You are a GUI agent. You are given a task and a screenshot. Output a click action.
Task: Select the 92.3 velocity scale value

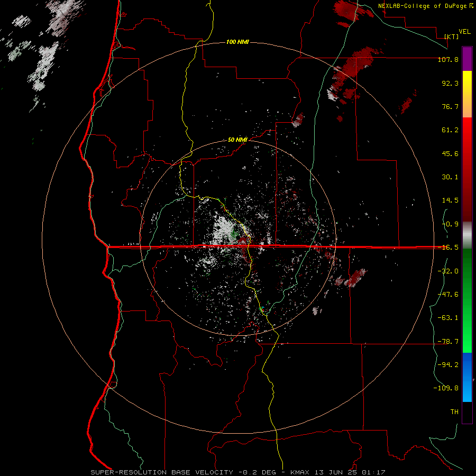click(x=450, y=83)
